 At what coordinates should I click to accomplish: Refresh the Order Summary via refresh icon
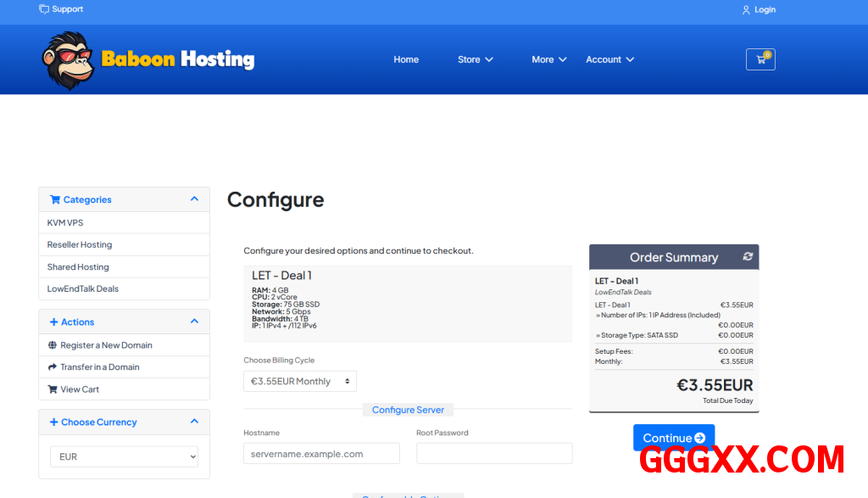point(747,256)
